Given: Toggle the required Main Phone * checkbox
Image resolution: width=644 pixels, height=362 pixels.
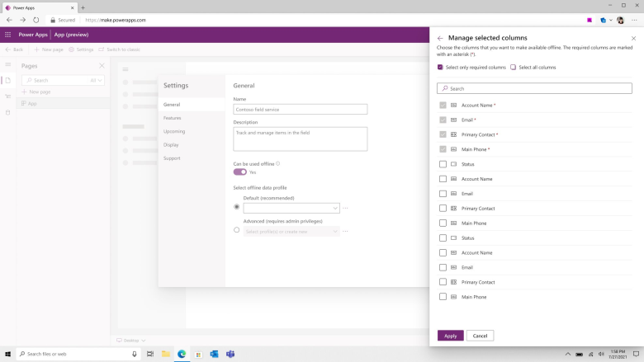Looking at the screenshot, I should 443,149.
